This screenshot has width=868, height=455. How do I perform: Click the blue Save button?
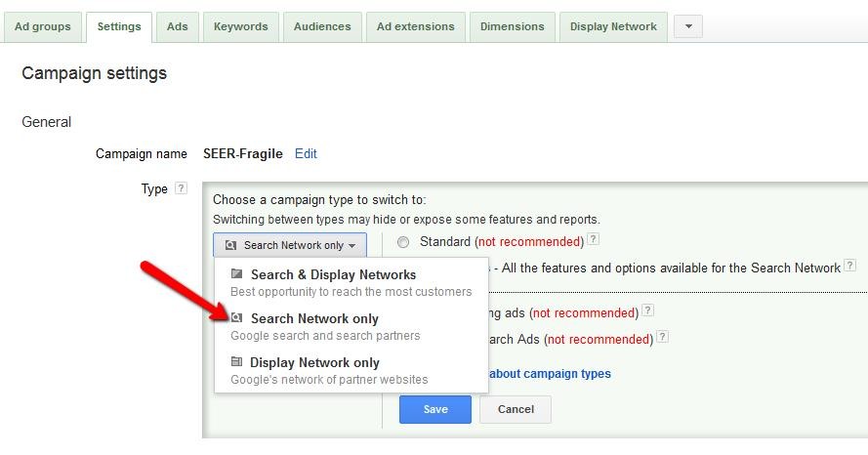point(434,409)
